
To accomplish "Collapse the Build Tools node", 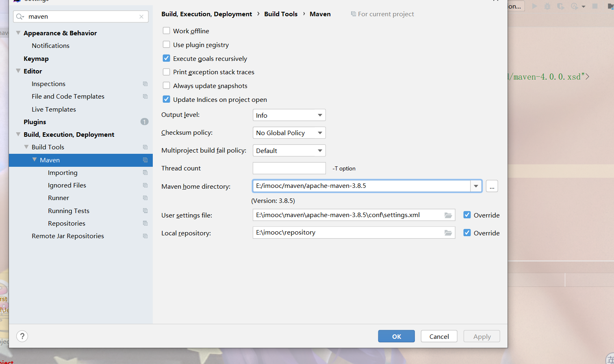I will point(26,146).
